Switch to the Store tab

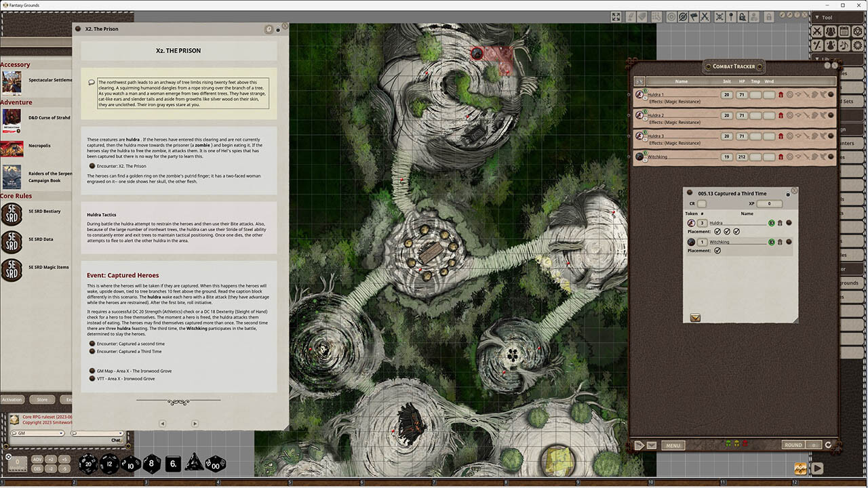pyautogui.click(x=41, y=399)
